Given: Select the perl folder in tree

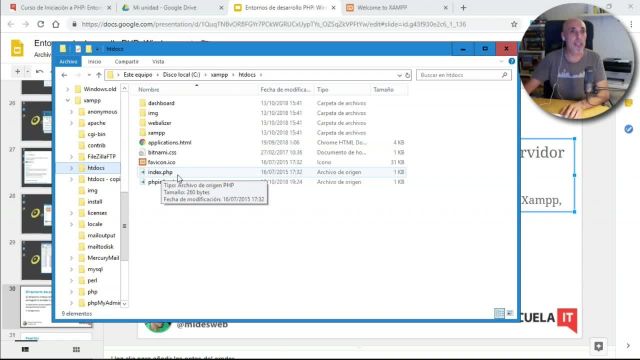Looking at the screenshot, I should (x=92, y=280).
